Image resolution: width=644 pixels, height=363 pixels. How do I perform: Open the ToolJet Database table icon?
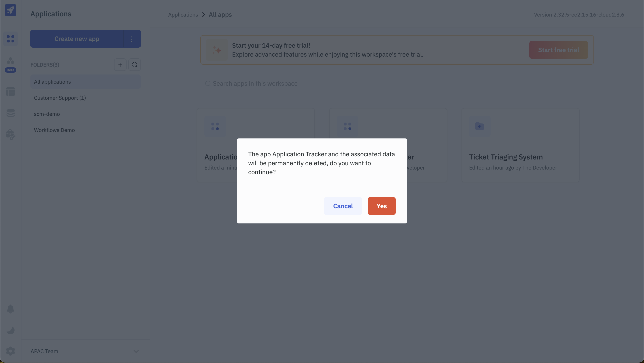click(11, 91)
